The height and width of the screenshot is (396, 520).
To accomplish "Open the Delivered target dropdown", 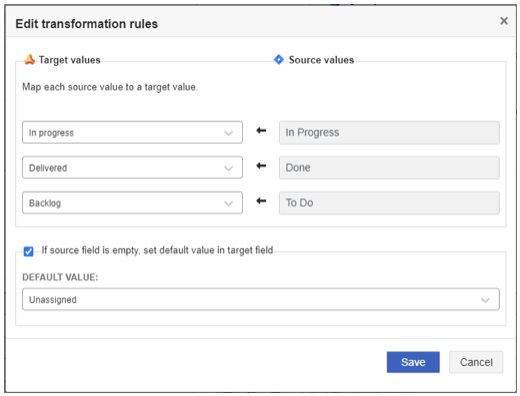I will (132, 168).
